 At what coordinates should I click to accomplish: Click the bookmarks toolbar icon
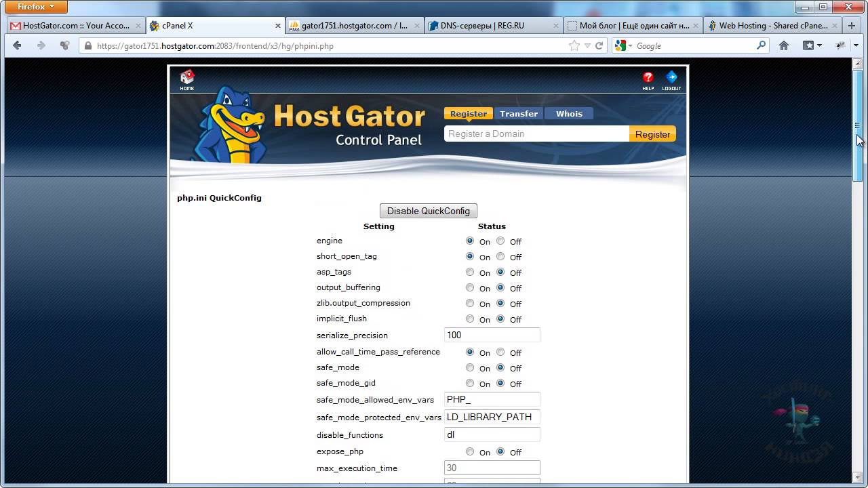point(812,45)
